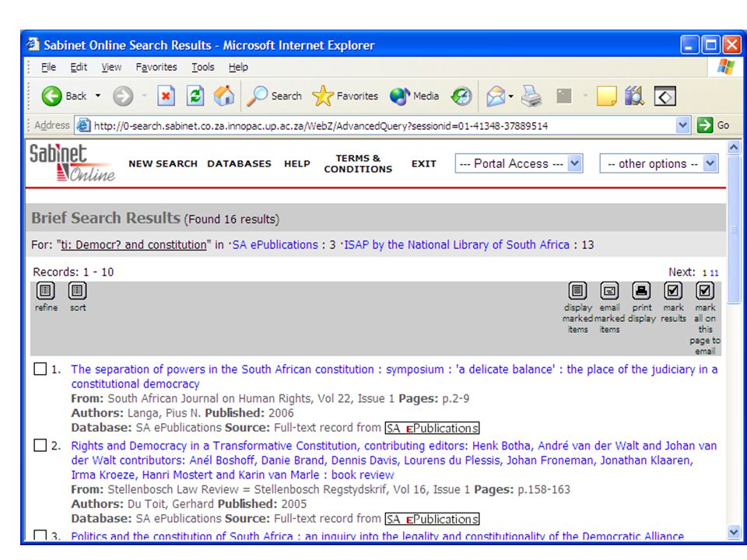This screenshot has height=560, width=747.
Task: Click the refine results icon
Action: [46, 290]
